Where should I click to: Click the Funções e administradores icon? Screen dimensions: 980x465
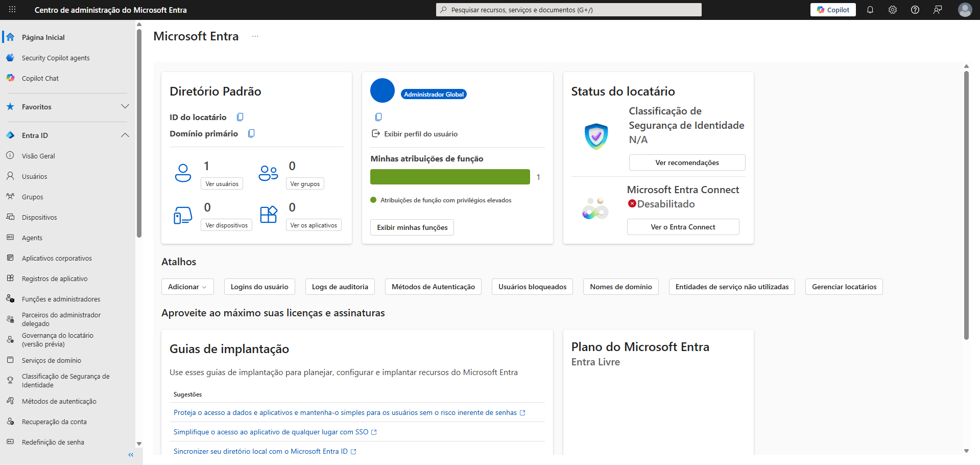click(10, 298)
